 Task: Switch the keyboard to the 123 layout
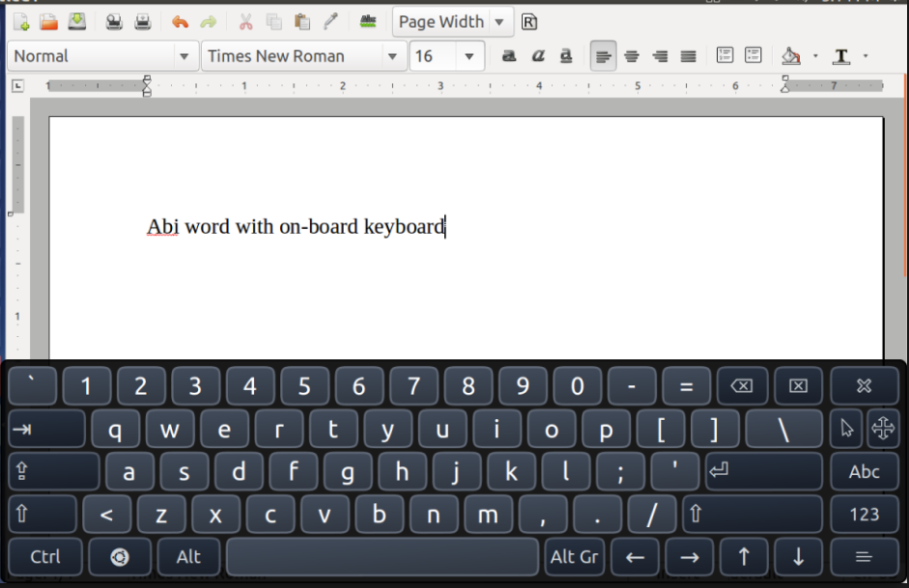865,514
